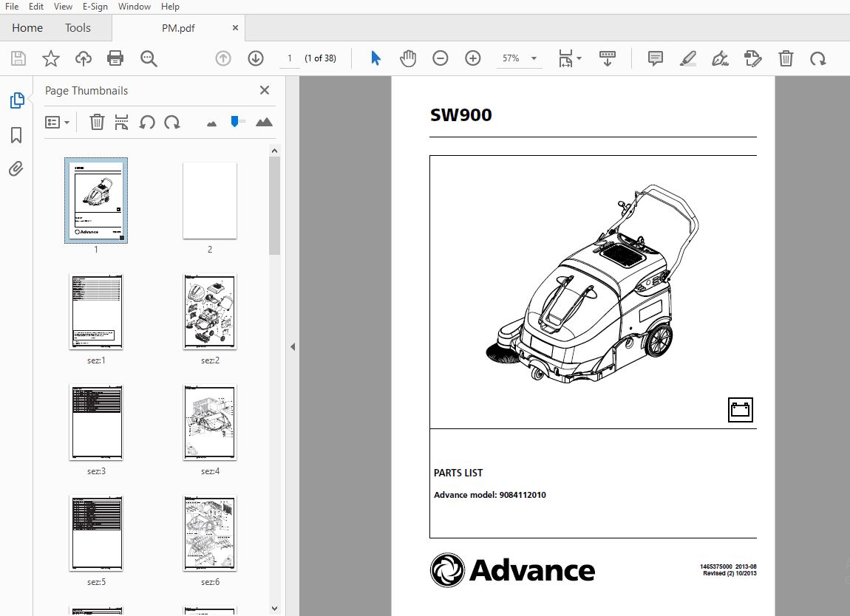Open the Window menu
The width and height of the screenshot is (850, 616).
(134, 7)
